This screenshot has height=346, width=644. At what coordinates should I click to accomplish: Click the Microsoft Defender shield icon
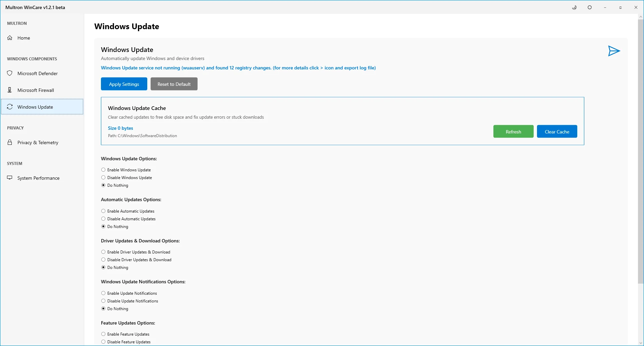pyautogui.click(x=10, y=73)
